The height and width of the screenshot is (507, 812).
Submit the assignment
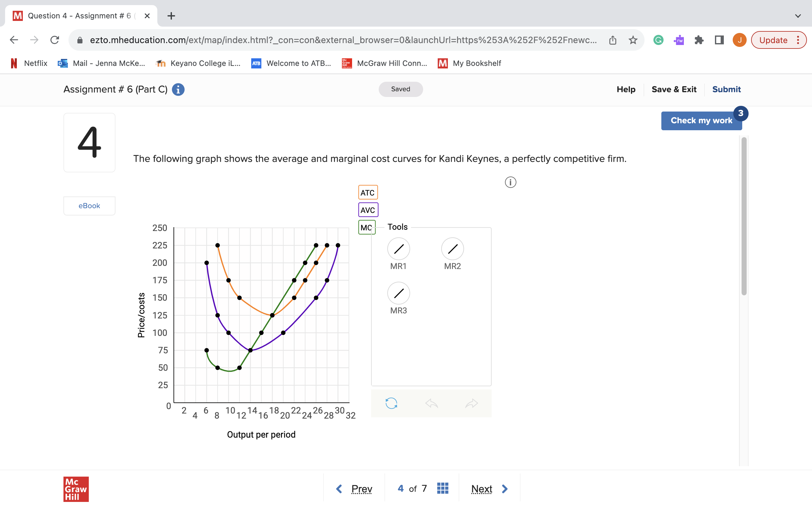coord(726,89)
